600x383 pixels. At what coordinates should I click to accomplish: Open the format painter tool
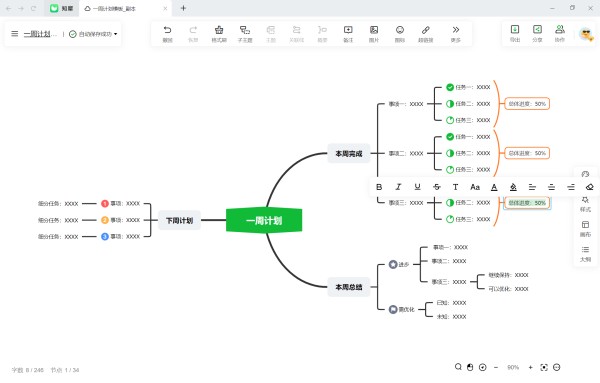click(x=219, y=33)
